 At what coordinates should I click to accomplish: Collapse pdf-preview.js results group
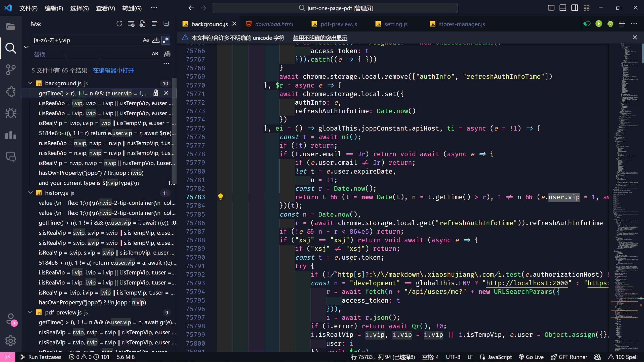[30, 312]
